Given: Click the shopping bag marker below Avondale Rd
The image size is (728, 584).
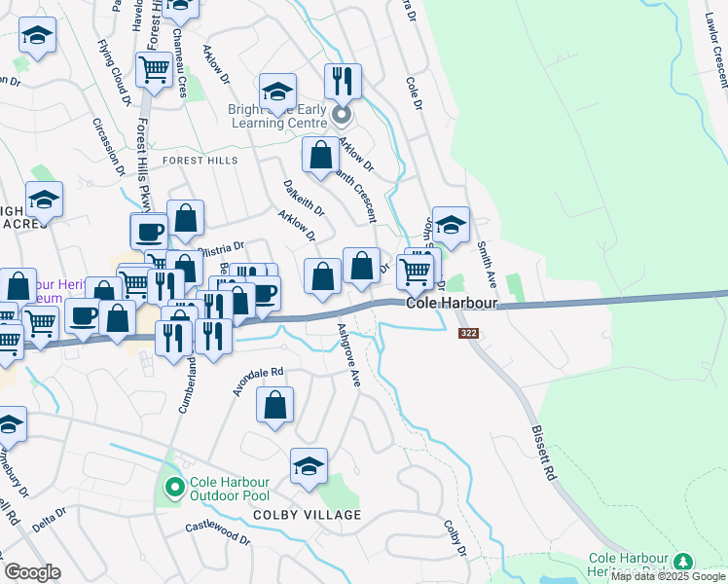Looking at the screenshot, I should (x=274, y=407).
